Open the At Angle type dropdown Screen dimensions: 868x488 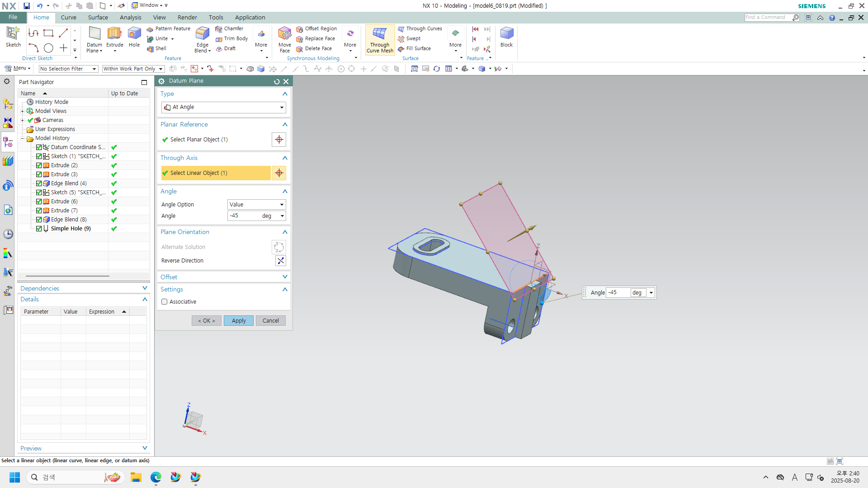tap(223, 107)
